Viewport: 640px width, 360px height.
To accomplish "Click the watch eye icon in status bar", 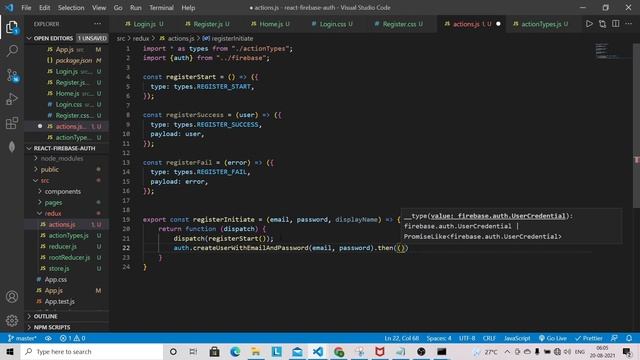I will pyautogui.click(x=48, y=338).
